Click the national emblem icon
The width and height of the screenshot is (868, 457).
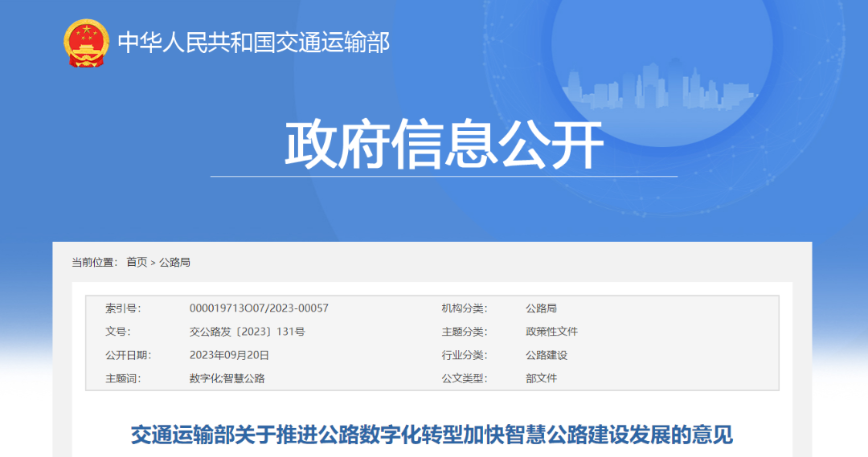(86, 43)
